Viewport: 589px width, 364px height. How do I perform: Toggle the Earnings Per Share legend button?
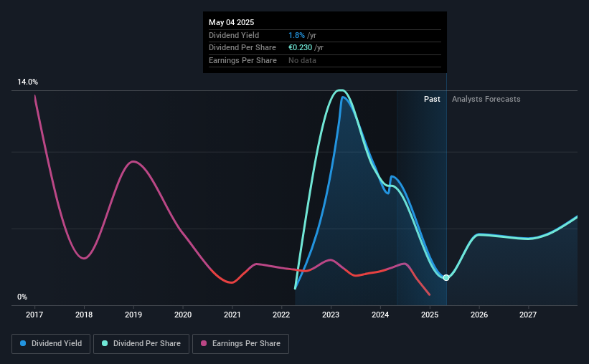click(x=240, y=344)
